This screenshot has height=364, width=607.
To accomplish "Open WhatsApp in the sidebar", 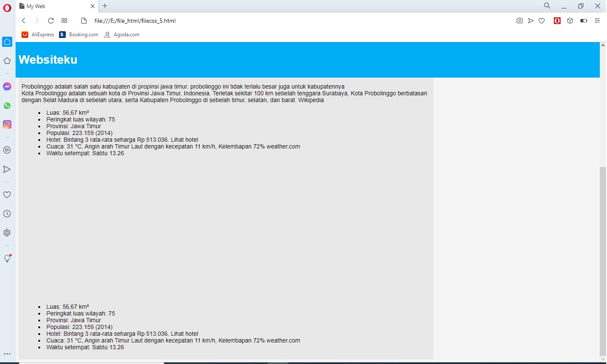I will pos(7,105).
